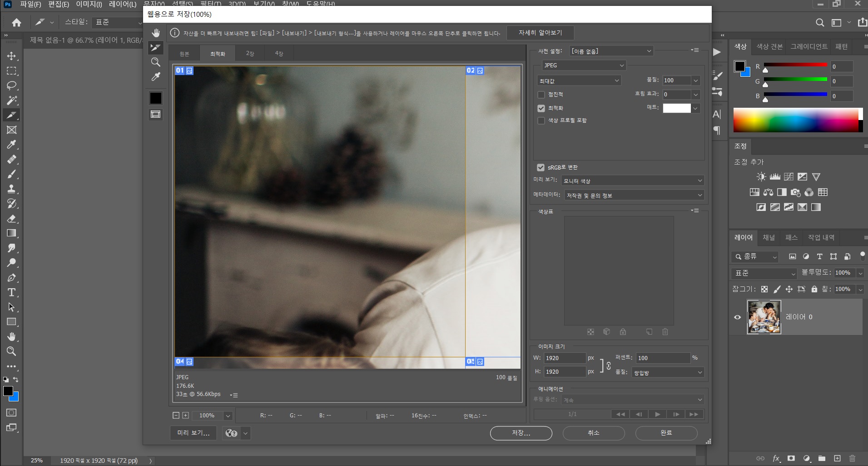Toggle lock transparent pixels in Layers panel
The image size is (868, 466).
tap(764, 289)
